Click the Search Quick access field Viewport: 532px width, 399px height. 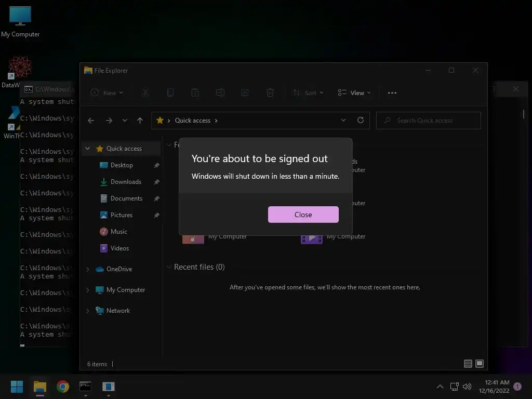click(x=429, y=121)
